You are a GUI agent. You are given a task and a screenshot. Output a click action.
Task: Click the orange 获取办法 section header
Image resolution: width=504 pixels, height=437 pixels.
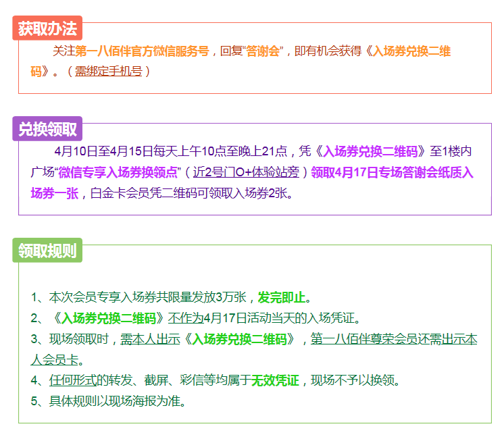tap(47, 29)
